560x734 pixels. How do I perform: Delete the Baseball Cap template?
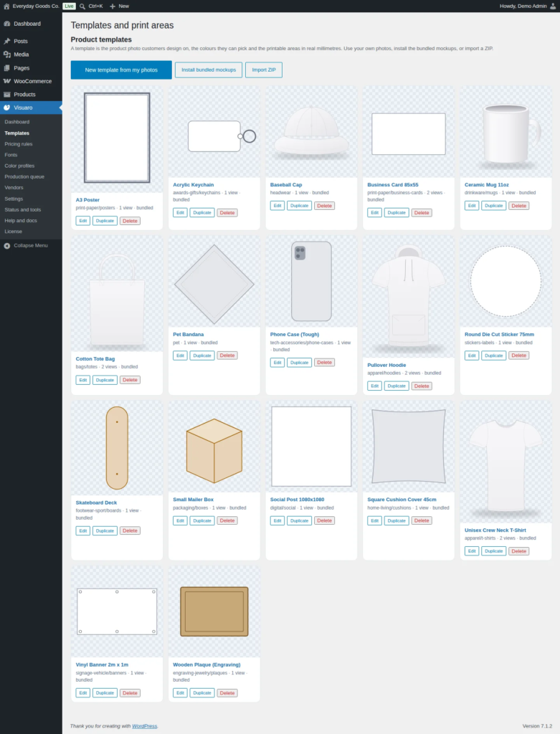click(324, 206)
